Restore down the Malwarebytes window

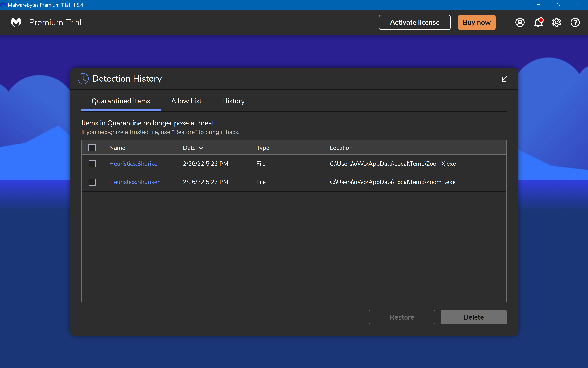tap(558, 5)
